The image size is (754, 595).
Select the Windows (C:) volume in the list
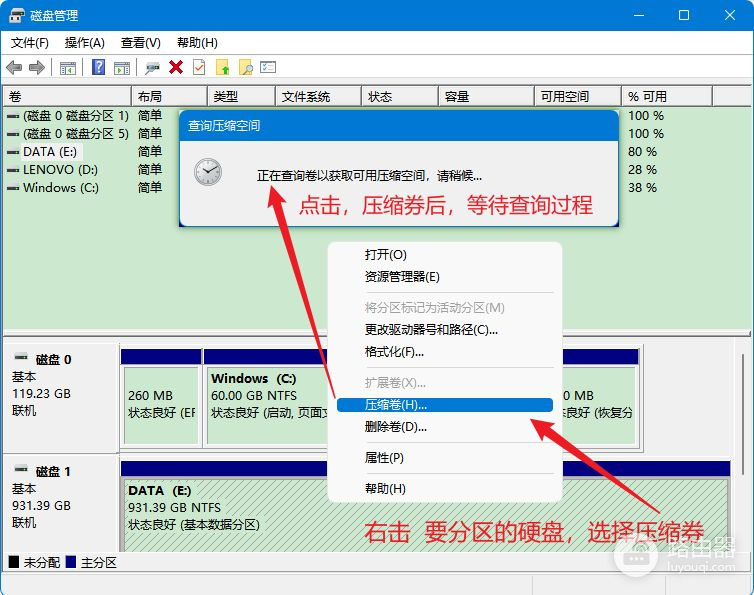(61, 188)
